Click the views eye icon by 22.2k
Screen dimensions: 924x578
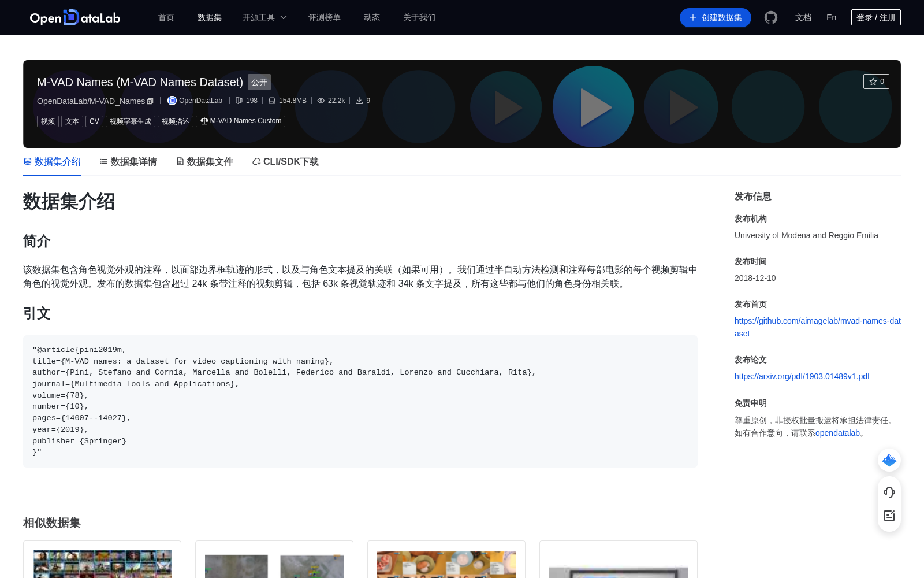click(x=321, y=101)
